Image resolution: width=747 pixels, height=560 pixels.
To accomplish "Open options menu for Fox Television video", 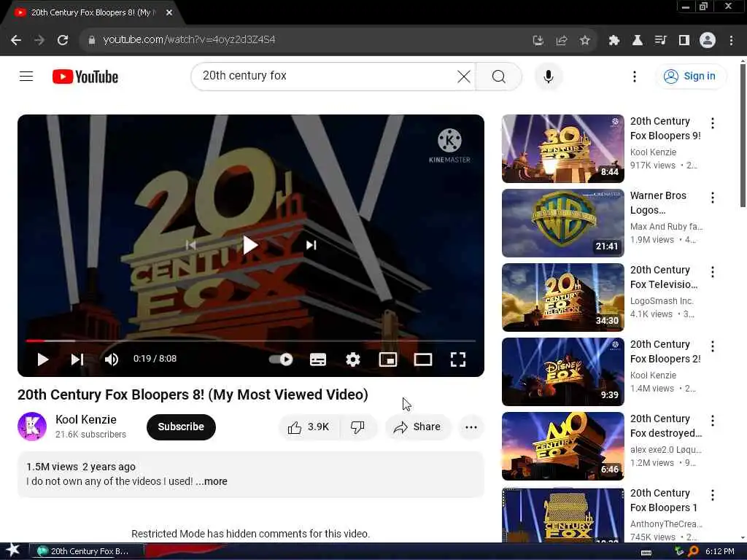I will 712,272.
